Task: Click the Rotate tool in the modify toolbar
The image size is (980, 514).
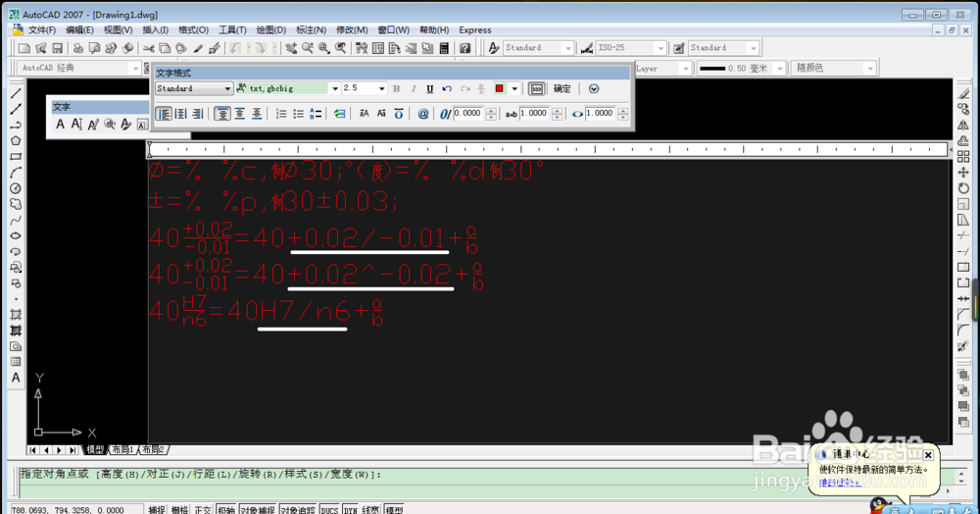Action: 963,188
